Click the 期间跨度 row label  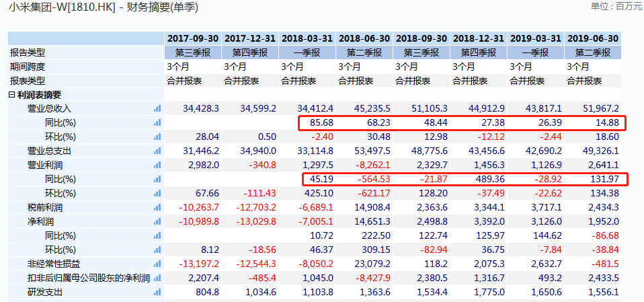pos(28,67)
